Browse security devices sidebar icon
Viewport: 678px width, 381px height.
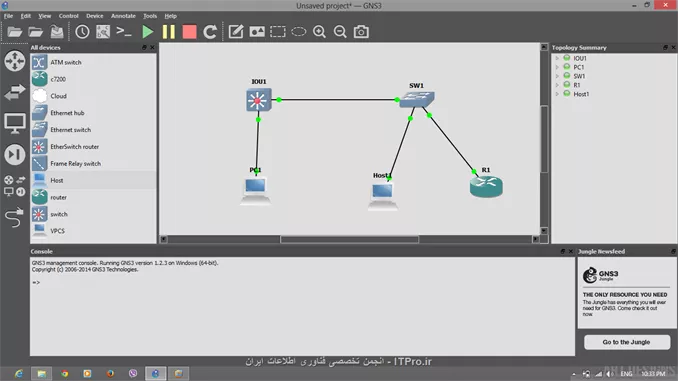(x=15, y=154)
